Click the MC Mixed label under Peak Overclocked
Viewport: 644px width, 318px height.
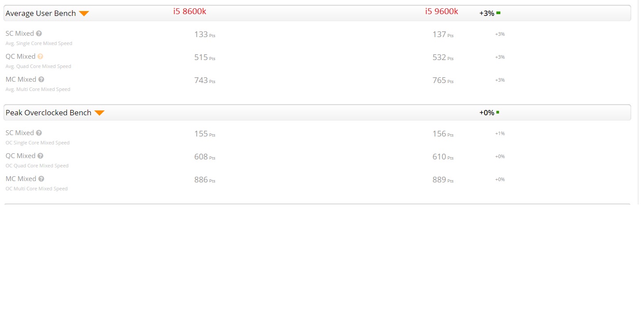tap(21, 179)
